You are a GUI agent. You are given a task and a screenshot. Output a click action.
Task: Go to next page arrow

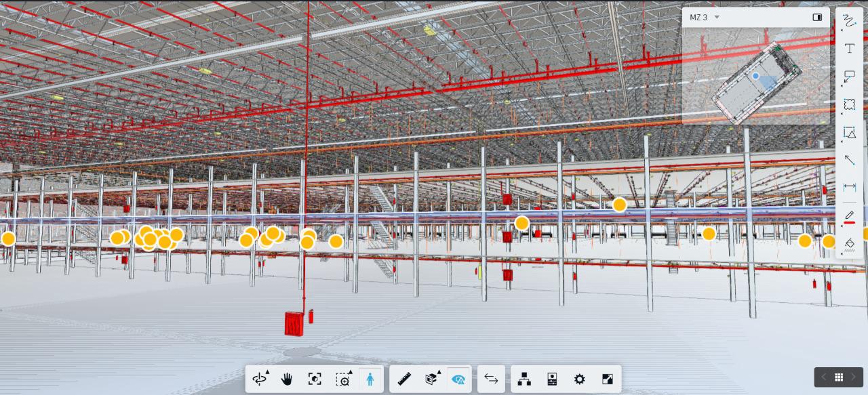coord(853,377)
